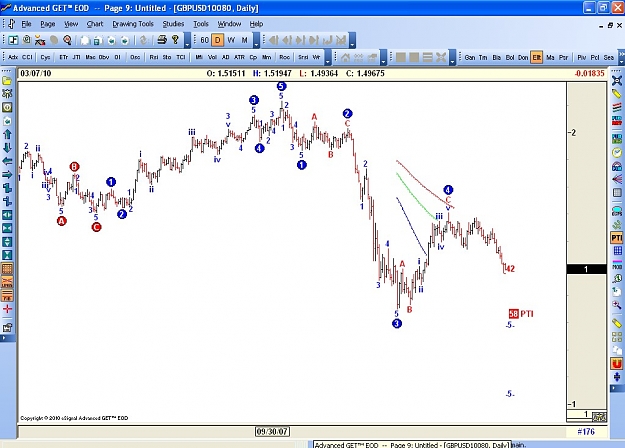The image size is (625, 448).
Task: Click the blue right arrow sidebar icon
Action: pyautogui.click(x=7, y=175)
